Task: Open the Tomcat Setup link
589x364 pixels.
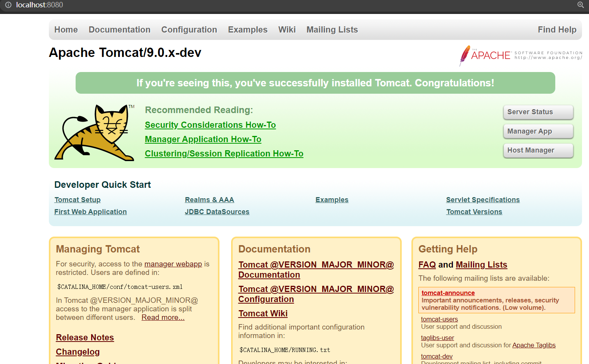Action: click(78, 200)
